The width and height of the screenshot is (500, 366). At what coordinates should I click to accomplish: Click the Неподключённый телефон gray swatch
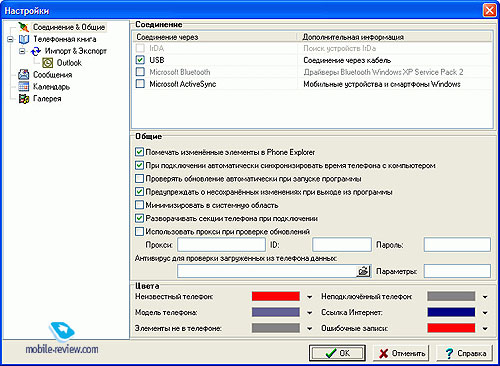point(451,296)
